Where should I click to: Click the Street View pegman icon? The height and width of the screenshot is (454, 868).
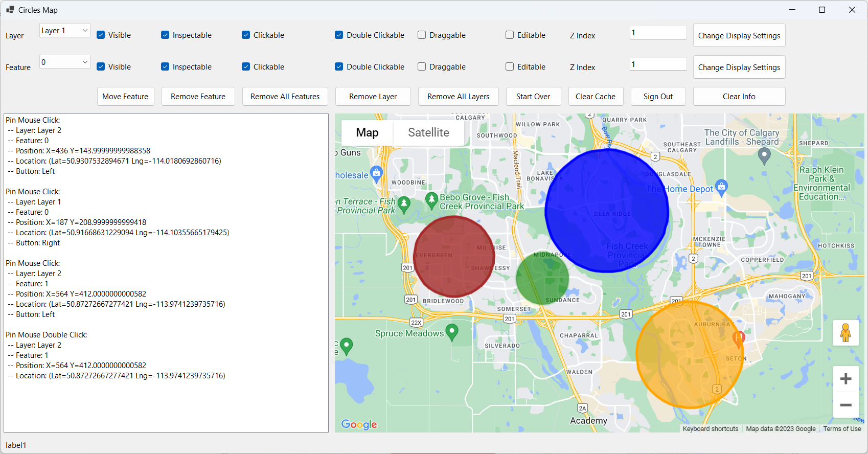pos(846,333)
